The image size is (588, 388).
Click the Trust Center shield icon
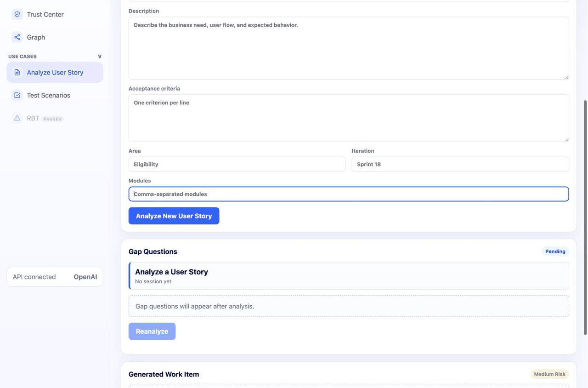[x=17, y=14]
